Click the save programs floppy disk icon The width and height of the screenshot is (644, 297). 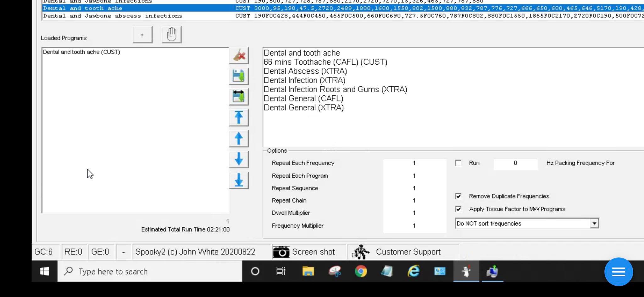[x=239, y=76]
